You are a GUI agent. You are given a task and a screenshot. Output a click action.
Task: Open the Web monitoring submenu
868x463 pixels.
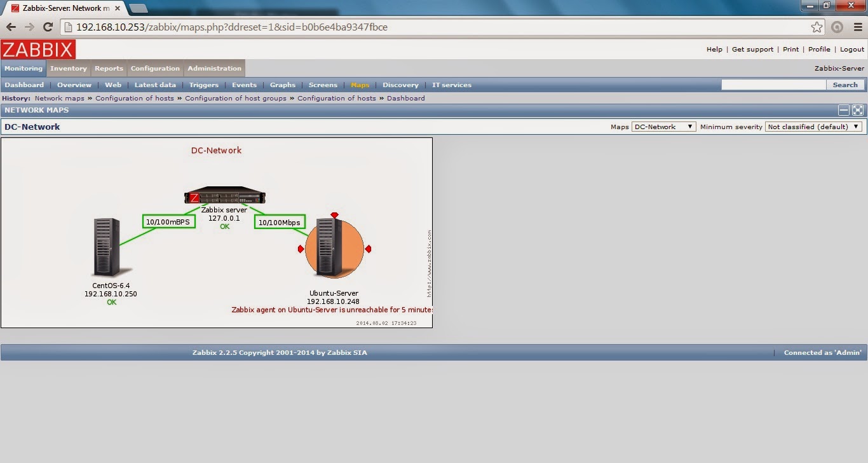113,85
